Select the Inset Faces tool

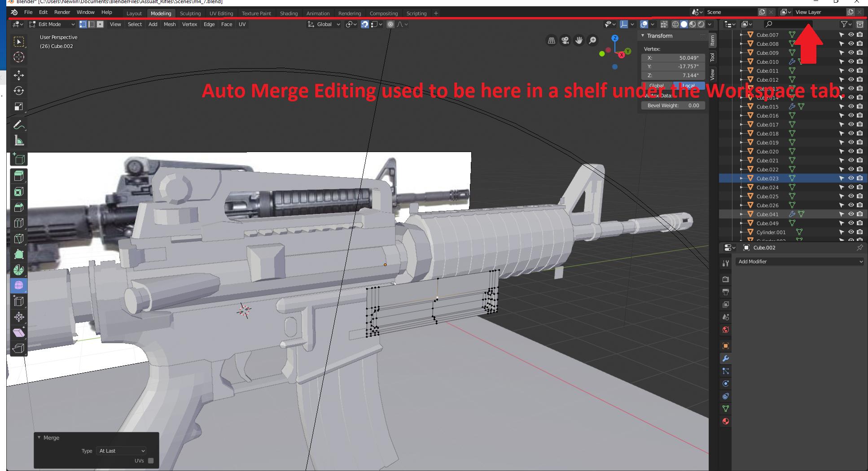click(x=18, y=191)
